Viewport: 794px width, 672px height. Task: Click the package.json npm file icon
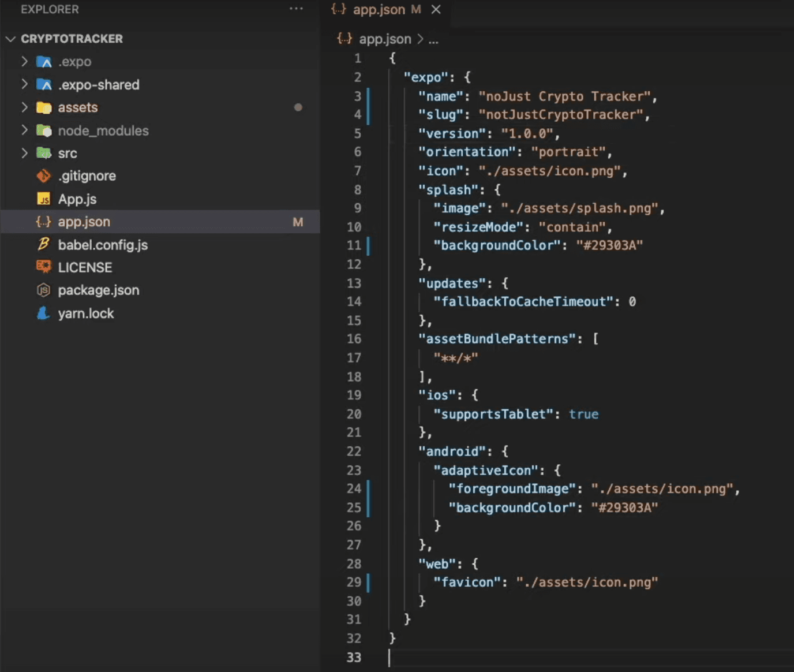pos(43,290)
